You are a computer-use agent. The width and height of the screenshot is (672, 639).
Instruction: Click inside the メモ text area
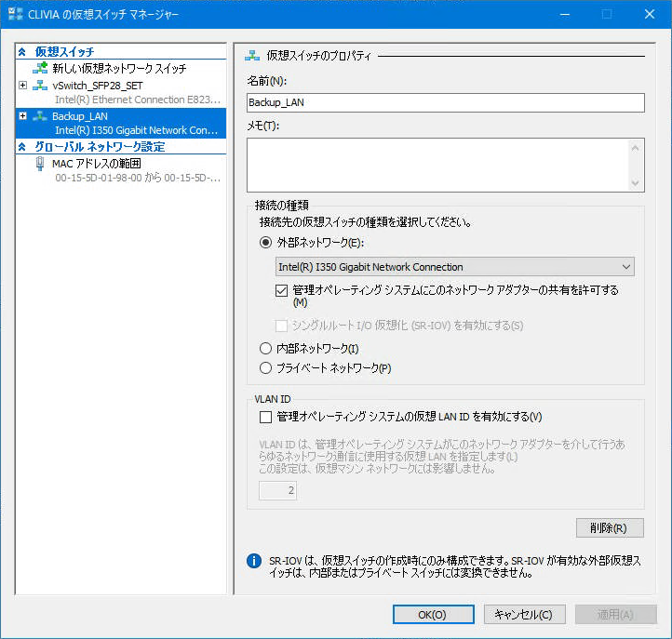coord(437,165)
